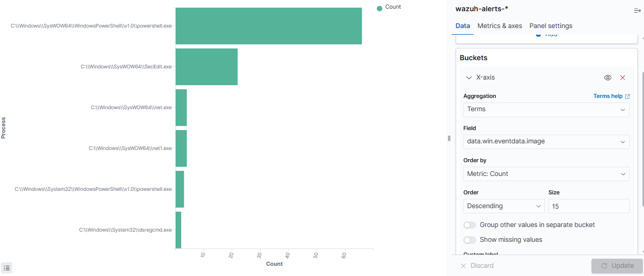This screenshot has height=276, width=644.
Task: Click the refresh icon on Update
Action: pos(604,266)
